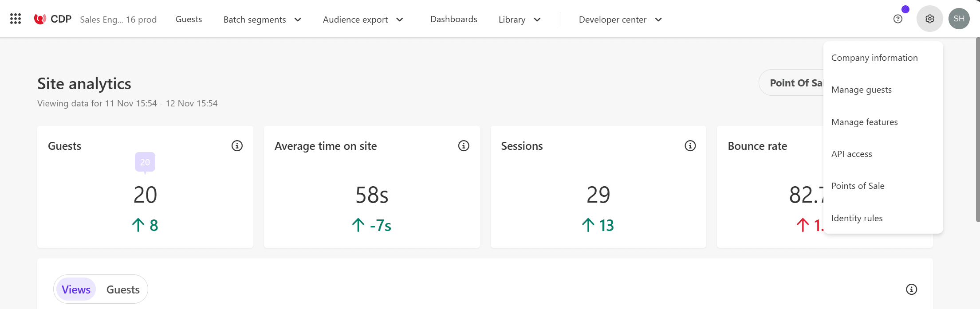Click the settings gear icon

[x=930, y=19]
